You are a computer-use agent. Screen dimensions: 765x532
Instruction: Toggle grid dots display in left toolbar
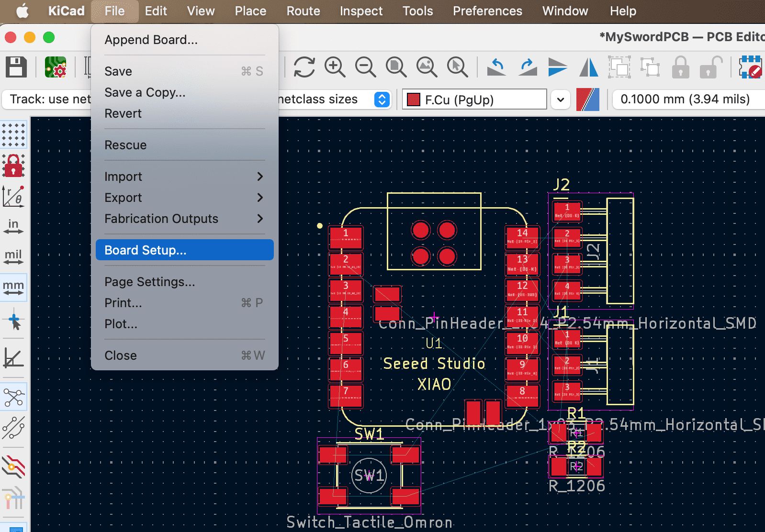pos(14,135)
